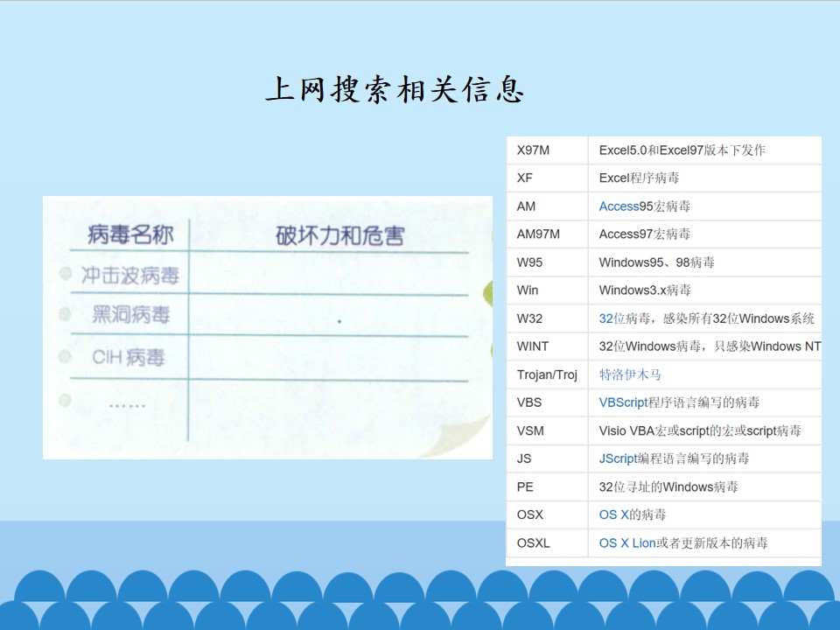
Task: Follow the 32位 link in W32 row
Action: coord(612,318)
